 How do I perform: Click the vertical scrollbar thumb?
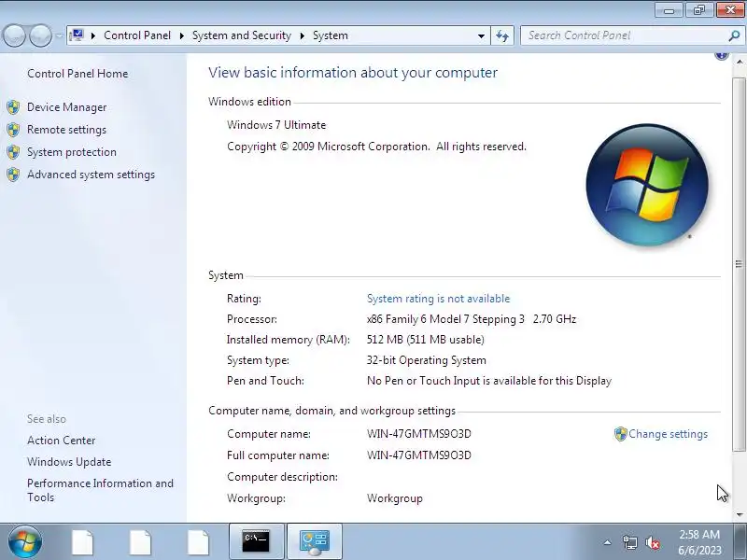coord(740,264)
